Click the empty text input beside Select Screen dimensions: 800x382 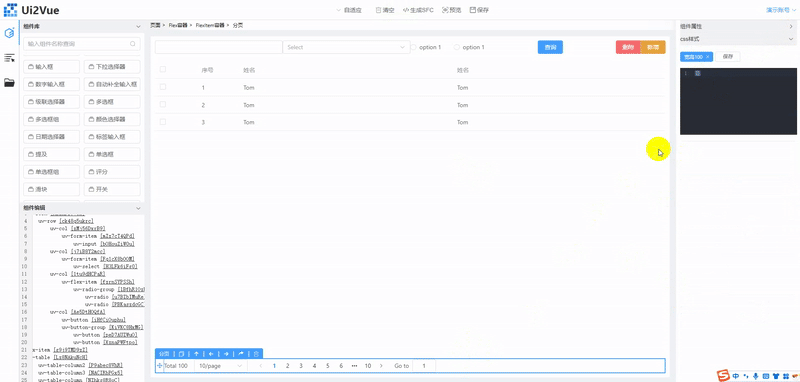tap(219, 47)
